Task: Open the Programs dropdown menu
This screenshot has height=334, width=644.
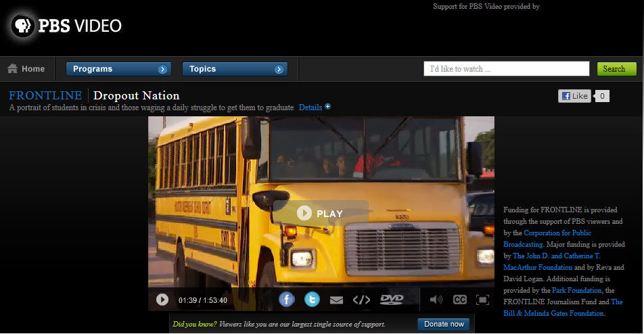Action: (x=118, y=69)
